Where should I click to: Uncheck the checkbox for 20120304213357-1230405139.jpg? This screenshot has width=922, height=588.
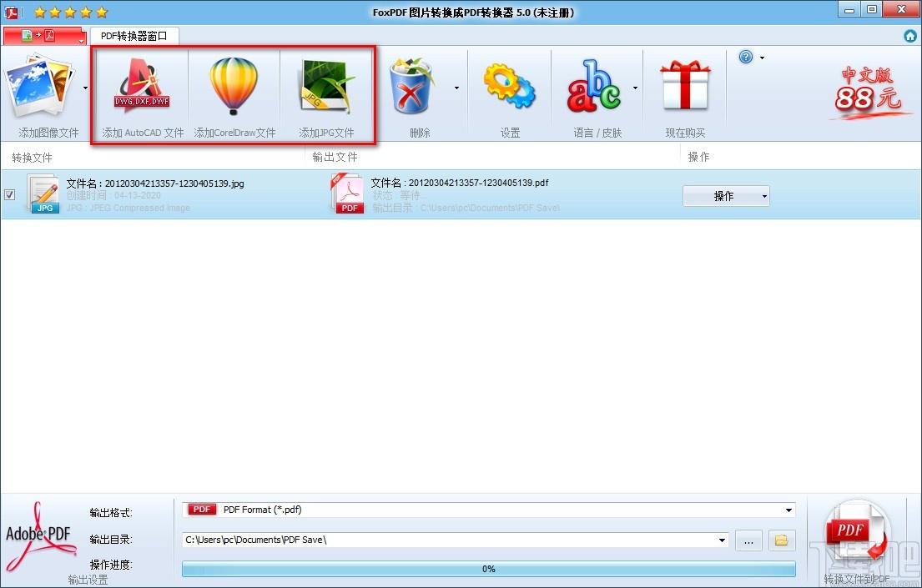pos(9,194)
